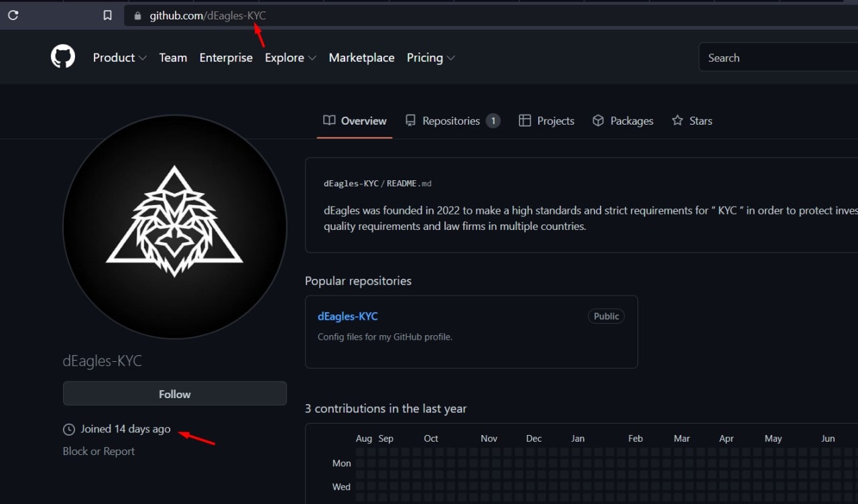Bookmark this page via the bookmark icon
The image size is (858, 504).
pos(107,15)
